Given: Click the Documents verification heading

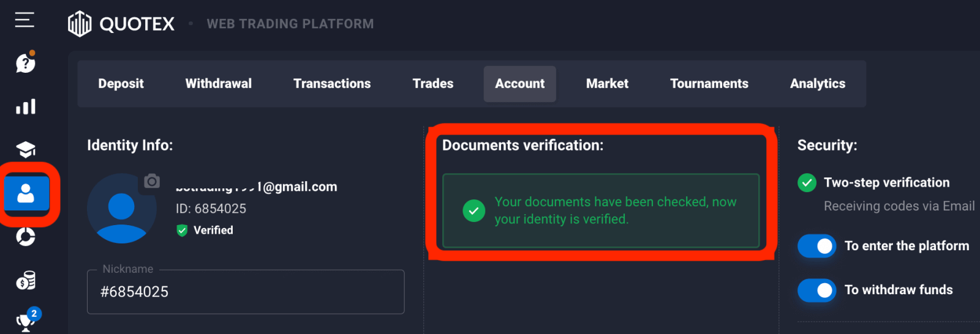Looking at the screenshot, I should click(523, 145).
